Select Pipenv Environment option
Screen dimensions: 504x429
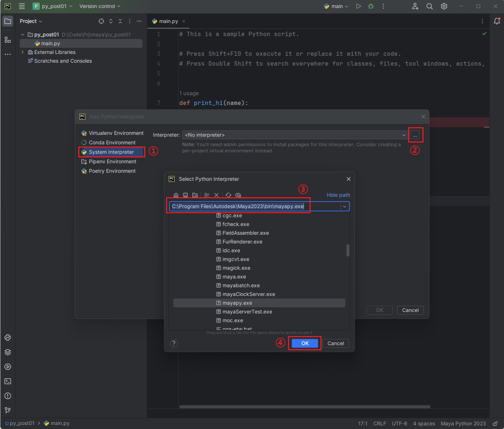109,161
